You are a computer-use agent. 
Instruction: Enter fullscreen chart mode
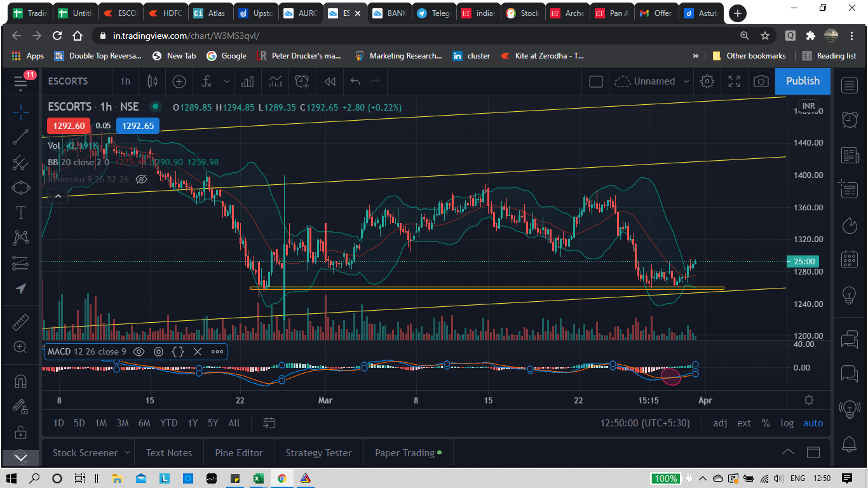click(734, 81)
